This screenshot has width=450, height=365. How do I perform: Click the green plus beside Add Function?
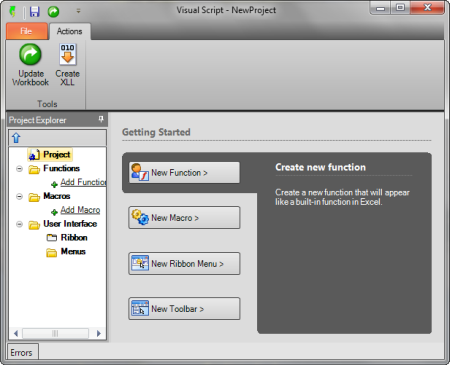coord(54,184)
